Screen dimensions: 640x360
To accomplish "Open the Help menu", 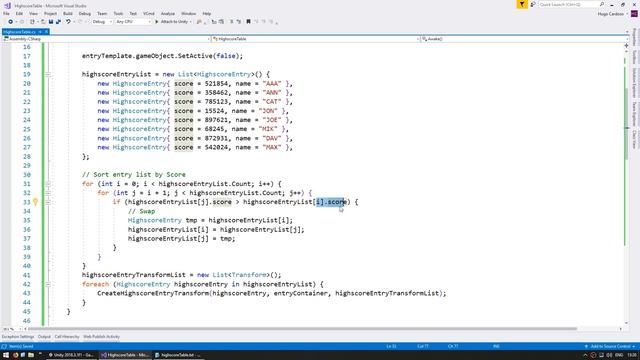I will tap(207, 13).
